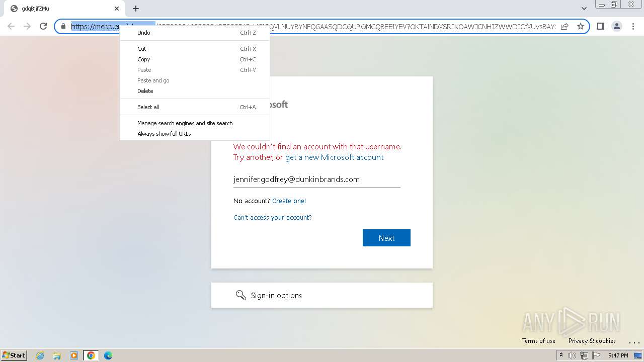
Task: Open the Privacy & cookies link
Action: pyautogui.click(x=592, y=341)
